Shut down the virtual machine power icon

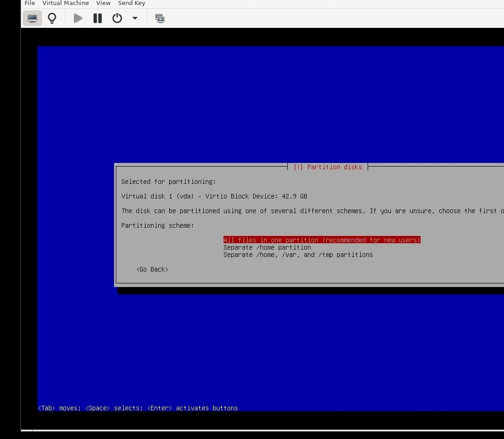coord(117,18)
